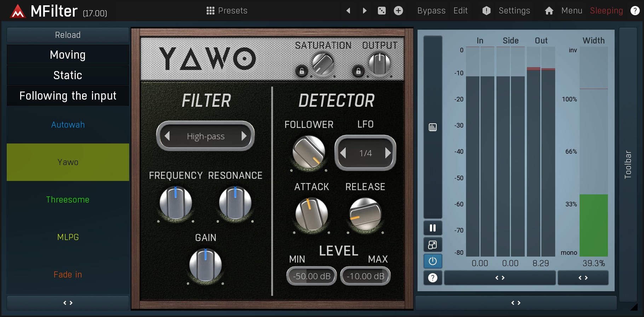Viewport: 644px width, 317px height.
Task: Load the previous preset with left arrow
Action: (348, 11)
